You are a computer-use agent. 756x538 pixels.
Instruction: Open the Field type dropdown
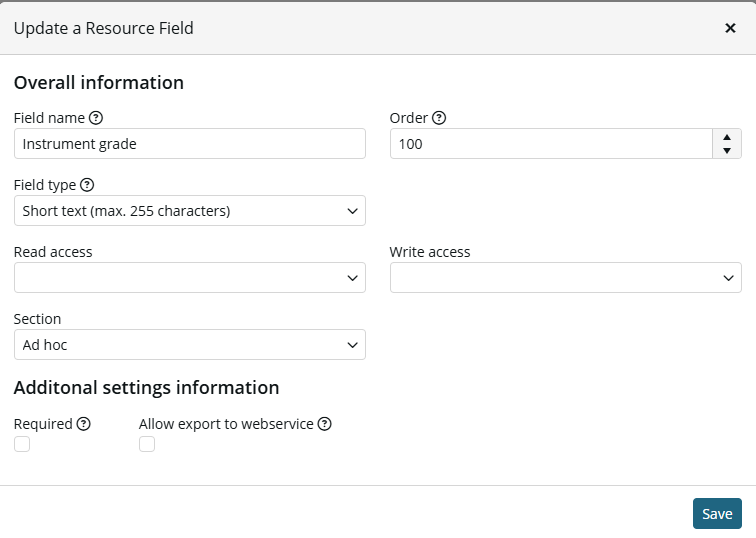point(190,211)
